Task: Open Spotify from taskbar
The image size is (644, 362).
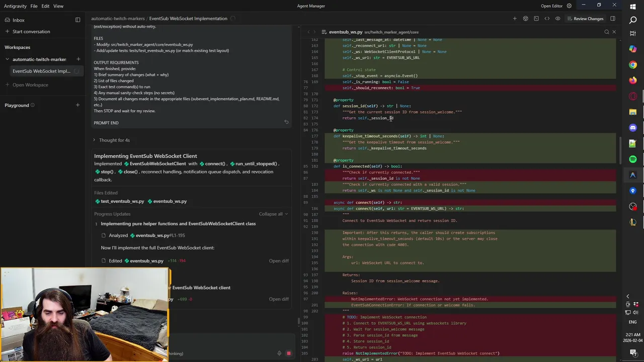Action: tap(633, 159)
